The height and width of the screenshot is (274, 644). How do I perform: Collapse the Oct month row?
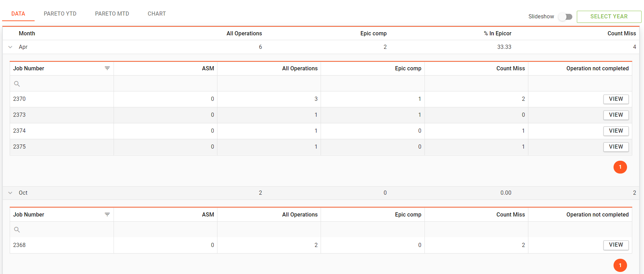[10, 193]
